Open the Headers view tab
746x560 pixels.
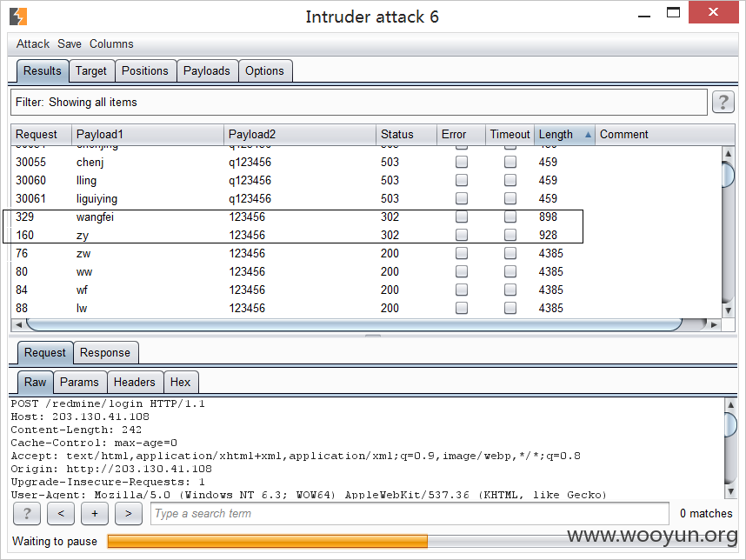135,382
